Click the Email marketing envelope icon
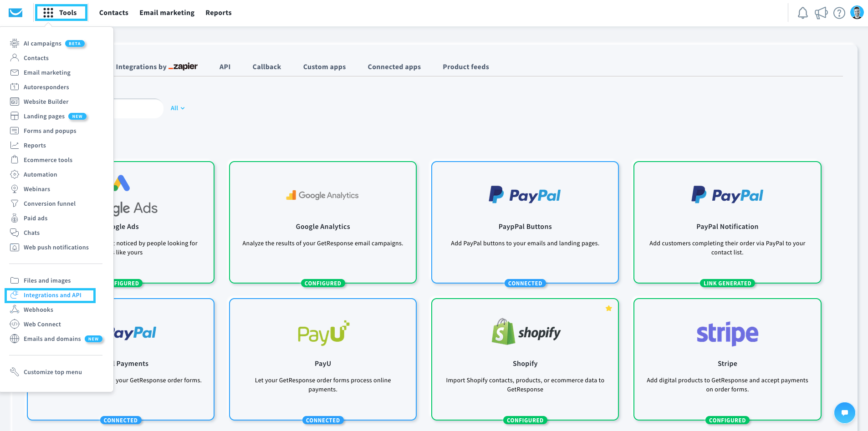868x431 pixels. click(15, 72)
